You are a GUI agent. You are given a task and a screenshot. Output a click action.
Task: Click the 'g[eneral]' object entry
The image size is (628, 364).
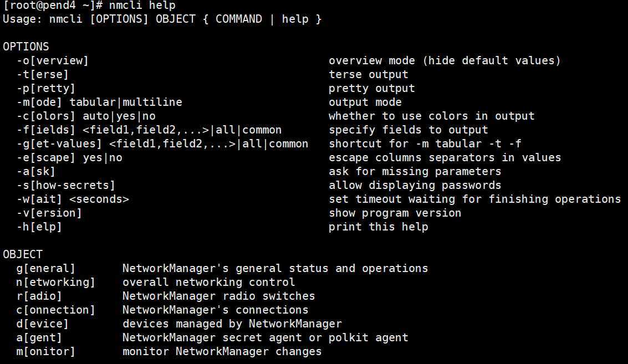tap(46, 269)
